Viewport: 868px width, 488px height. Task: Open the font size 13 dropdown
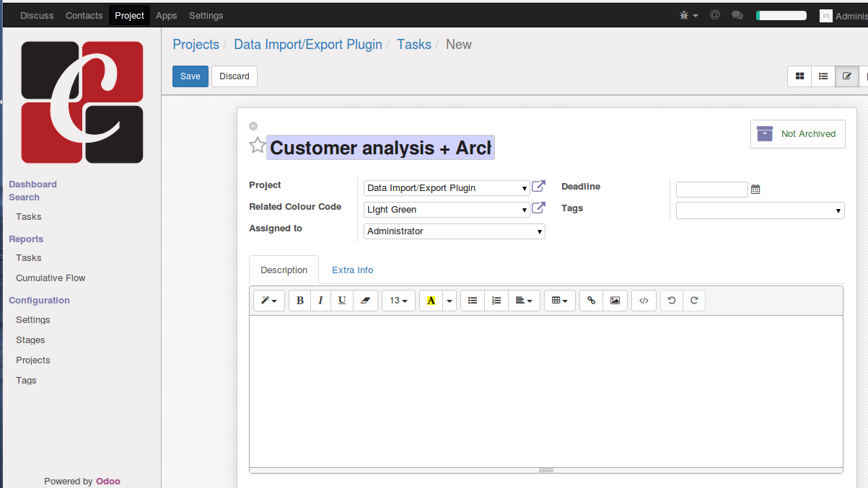click(398, 301)
